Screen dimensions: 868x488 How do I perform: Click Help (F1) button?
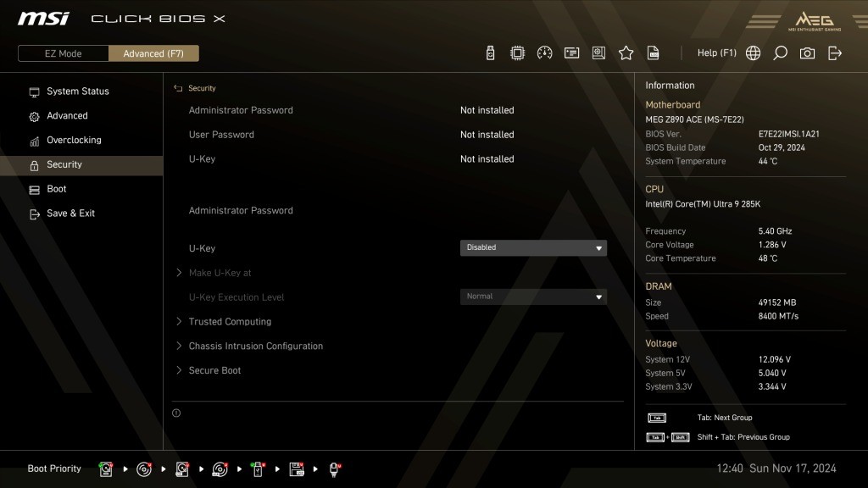716,53
